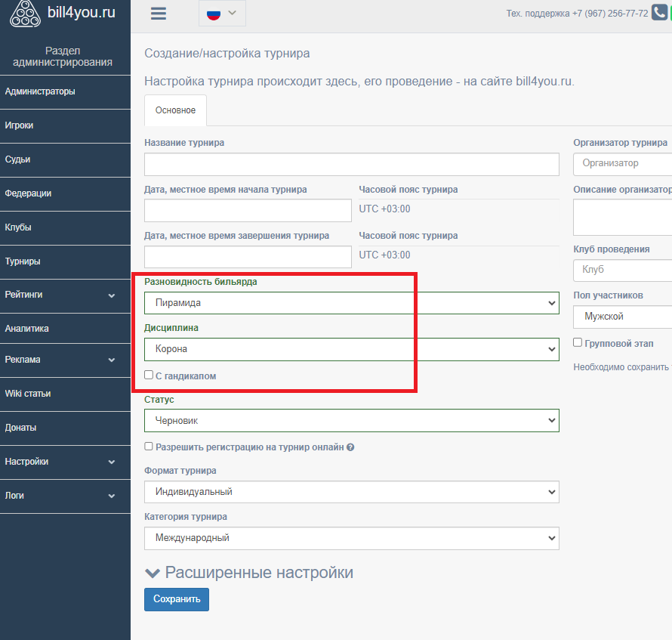This screenshot has width=672, height=640.
Task: Open the Разновидность бильярда dropdown
Action: 351,303
